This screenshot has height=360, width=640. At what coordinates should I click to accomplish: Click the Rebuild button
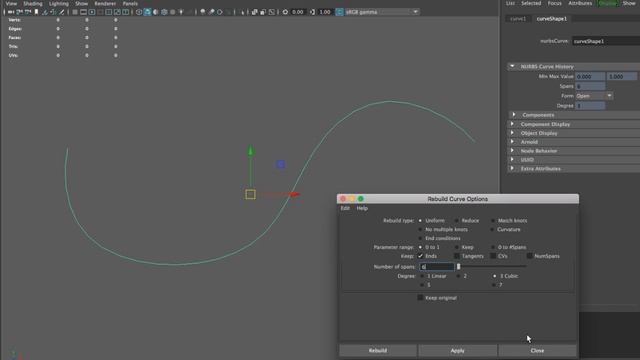click(x=378, y=350)
